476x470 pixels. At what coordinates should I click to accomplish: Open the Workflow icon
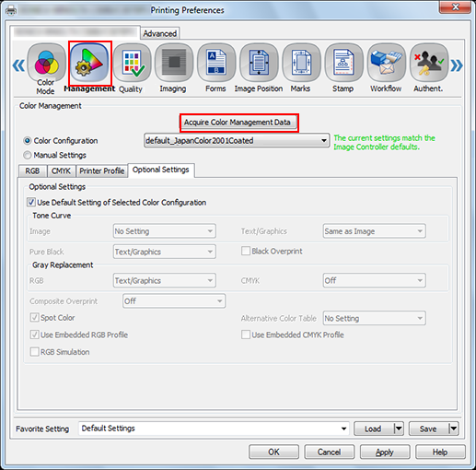pyautogui.click(x=387, y=63)
